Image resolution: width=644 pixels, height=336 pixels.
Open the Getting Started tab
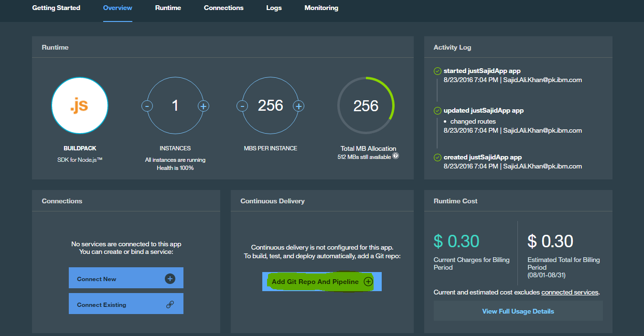pos(56,8)
